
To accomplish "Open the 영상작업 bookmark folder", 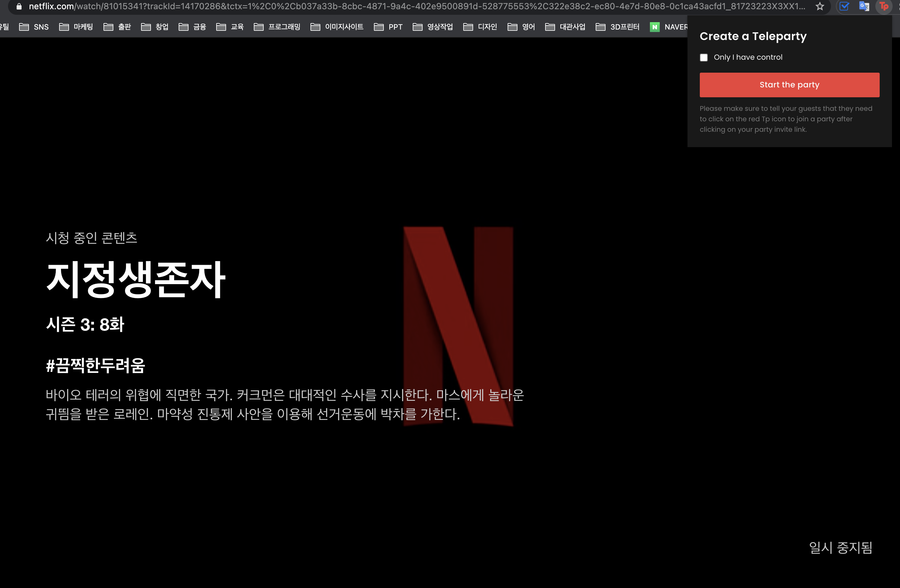I will (433, 27).
